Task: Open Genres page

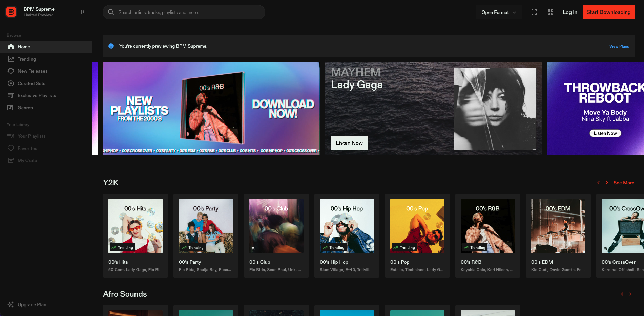Action: pyautogui.click(x=46, y=108)
